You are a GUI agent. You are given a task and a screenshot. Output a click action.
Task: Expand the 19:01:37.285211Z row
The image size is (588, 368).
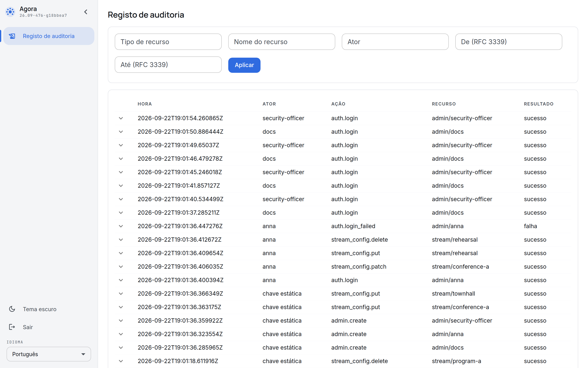[121, 213]
